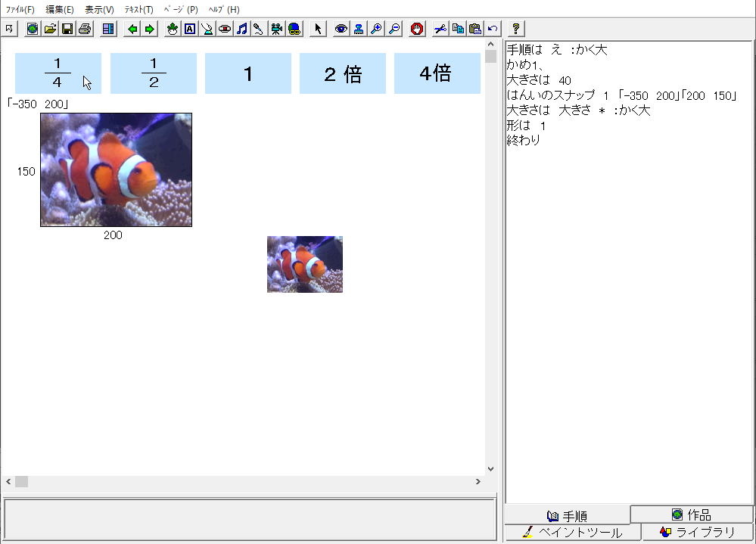Open the ファイル(F) menu
The height and width of the screenshot is (544, 756).
coord(20,10)
